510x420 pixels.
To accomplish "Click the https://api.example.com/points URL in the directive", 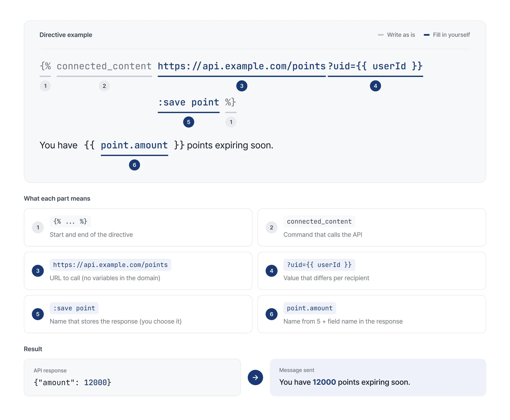I will coord(242,66).
